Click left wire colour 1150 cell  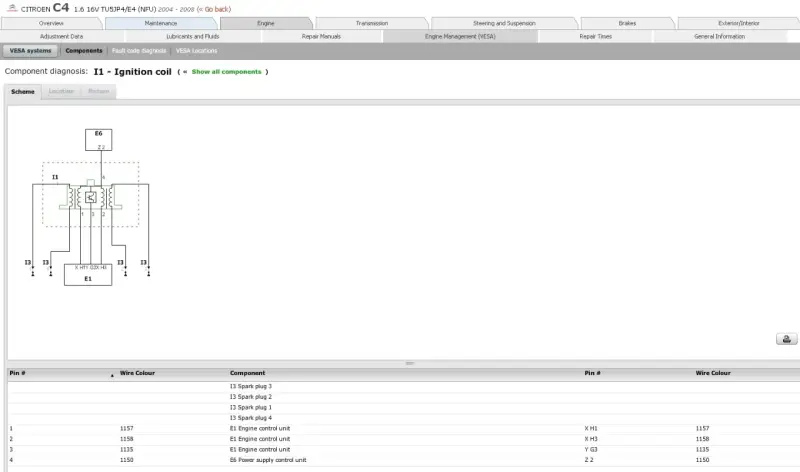(x=127, y=460)
